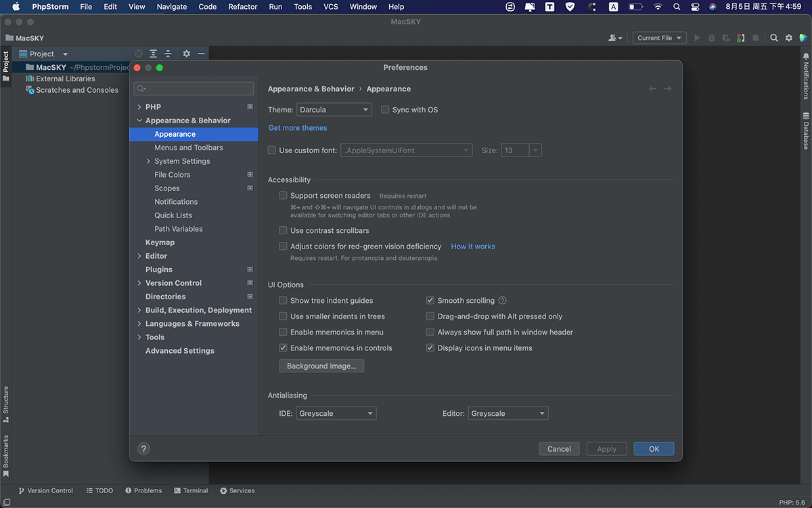Viewport: 812px width, 508px height.
Task: Click the Wi-Fi status icon
Action: pyautogui.click(x=658, y=7)
